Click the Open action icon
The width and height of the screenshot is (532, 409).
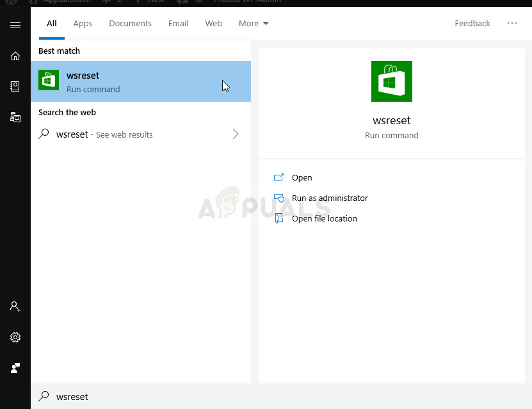[x=278, y=177]
